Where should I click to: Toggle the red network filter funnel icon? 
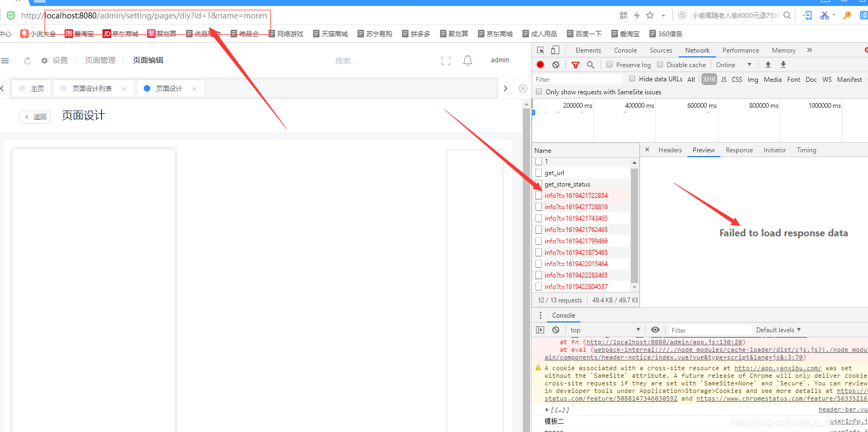coord(576,65)
